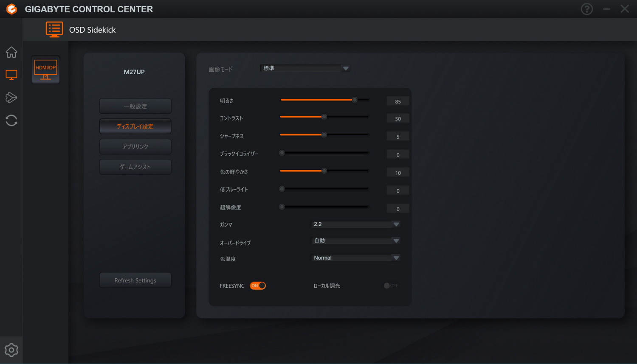Select the HDMI/DP monitor device thumbnail

45,70
